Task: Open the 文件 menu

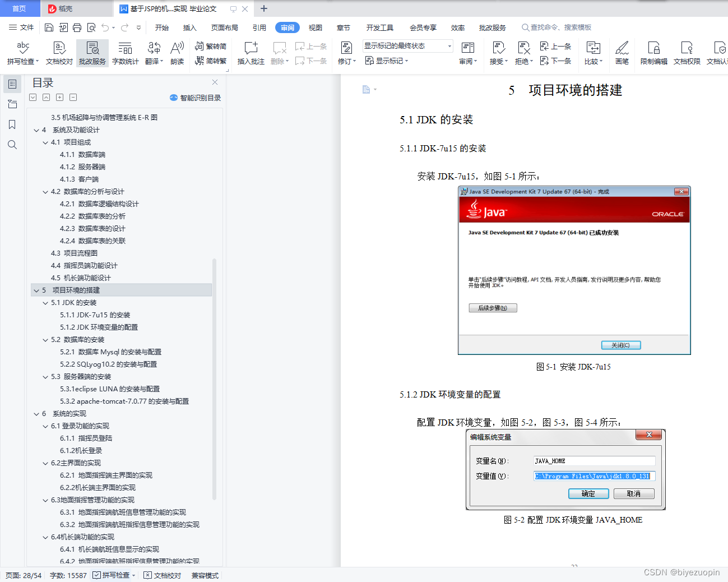Action: tap(21, 27)
